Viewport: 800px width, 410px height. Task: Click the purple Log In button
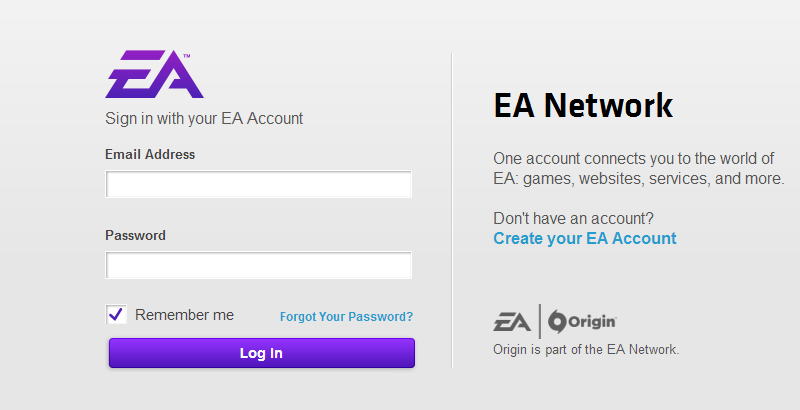tap(262, 353)
